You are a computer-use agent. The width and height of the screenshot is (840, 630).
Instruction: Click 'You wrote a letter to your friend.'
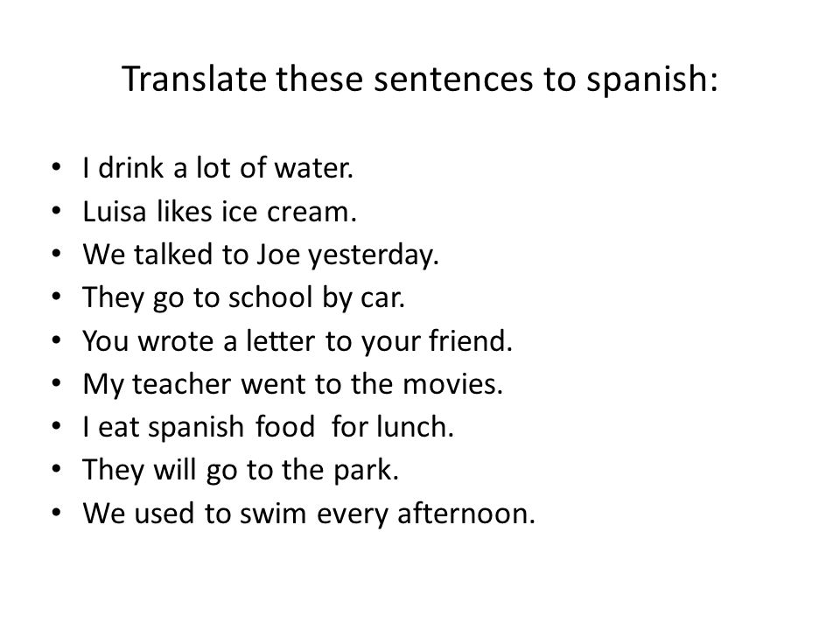[x=297, y=341]
